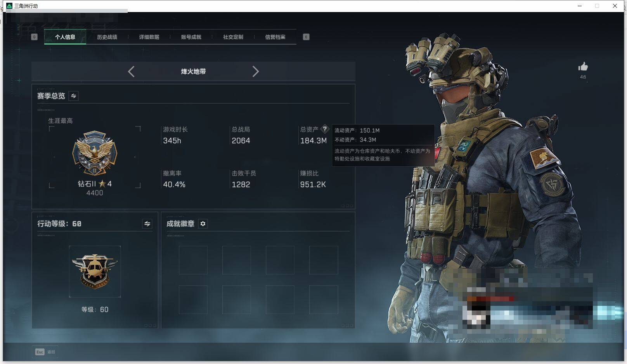The height and width of the screenshot is (364, 627).
Task: Switch to the 历史战绩 tab
Action: coord(107,37)
